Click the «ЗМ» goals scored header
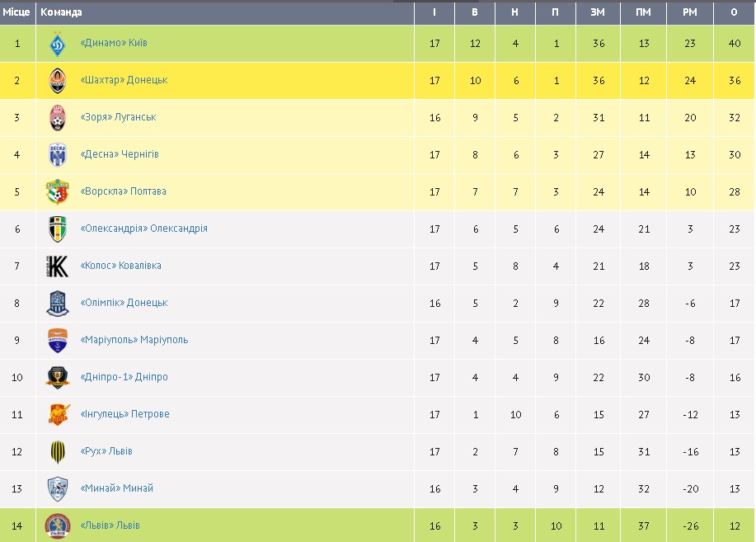This screenshot has width=756, height=542. click(599, 12)
